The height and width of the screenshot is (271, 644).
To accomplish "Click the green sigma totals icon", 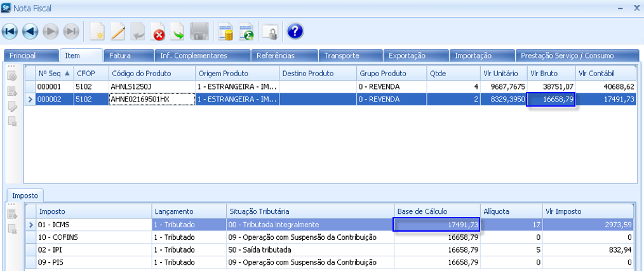I will (246, 31).
